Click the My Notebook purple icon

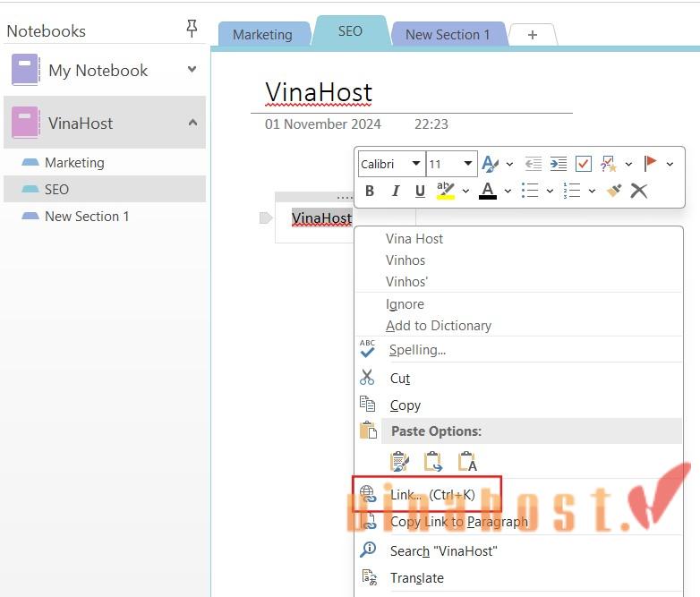coord(26,69)
